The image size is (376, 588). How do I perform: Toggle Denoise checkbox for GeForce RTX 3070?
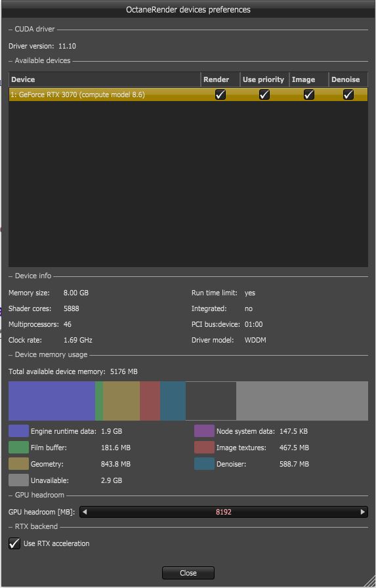click(x=348, y=95)
